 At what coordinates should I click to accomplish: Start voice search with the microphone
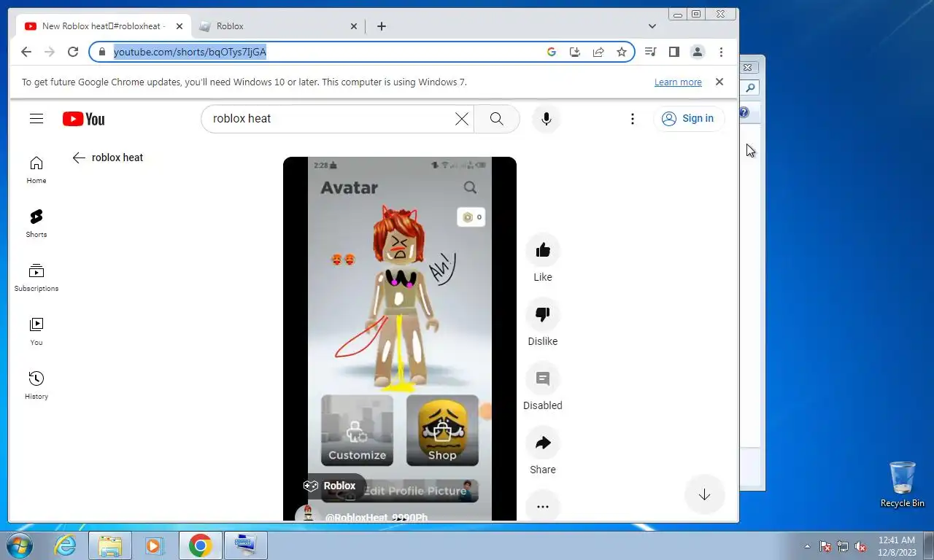pos(546,119)
